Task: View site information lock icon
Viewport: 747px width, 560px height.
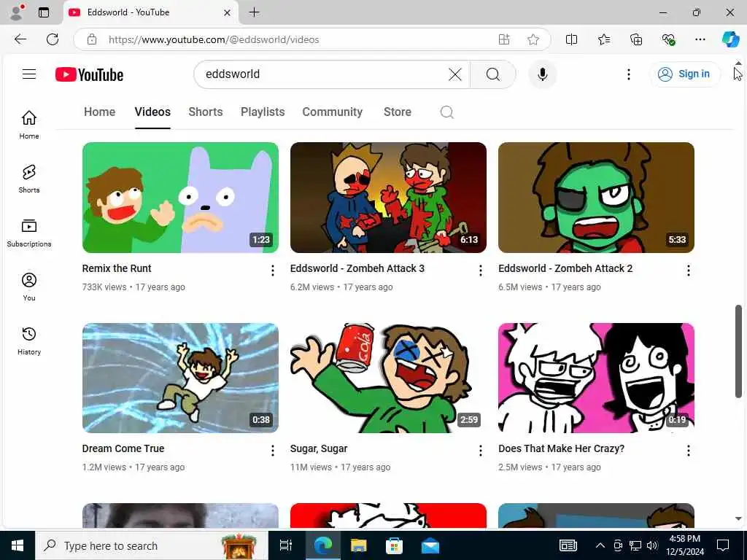Action: (x=92, y=39)
